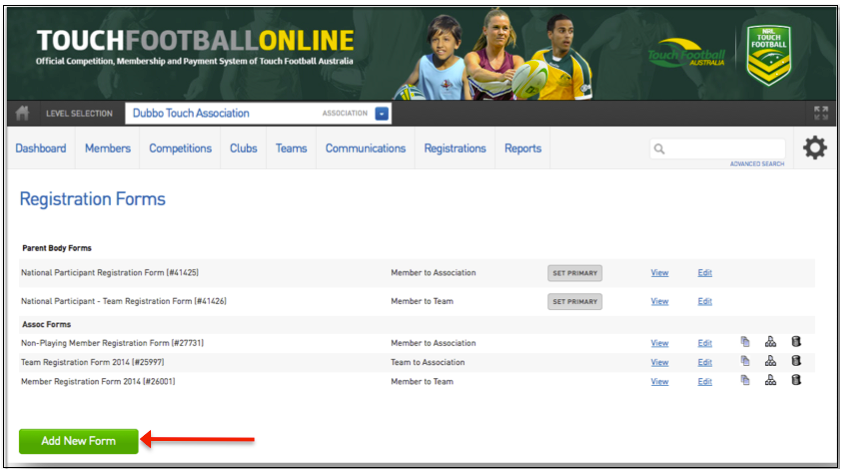Viewport: 844px width, 473px height.
Task: Open the Communications menu
Action: click(365, 149)
